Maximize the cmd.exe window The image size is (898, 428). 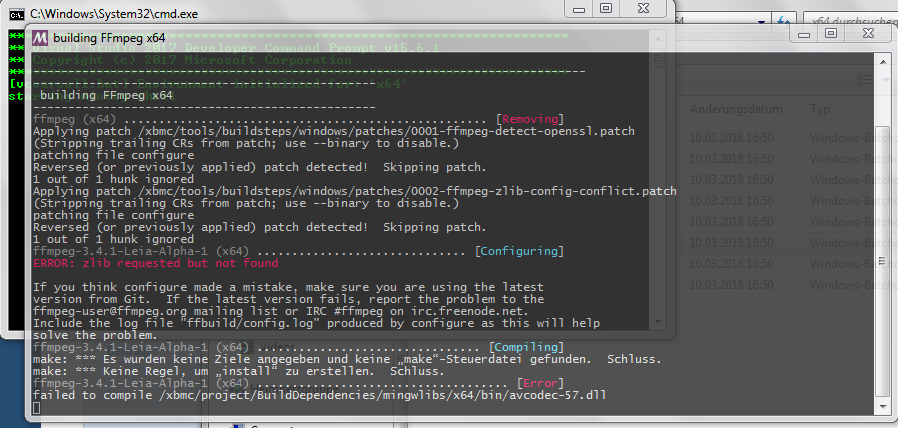(x=606, y=9)
